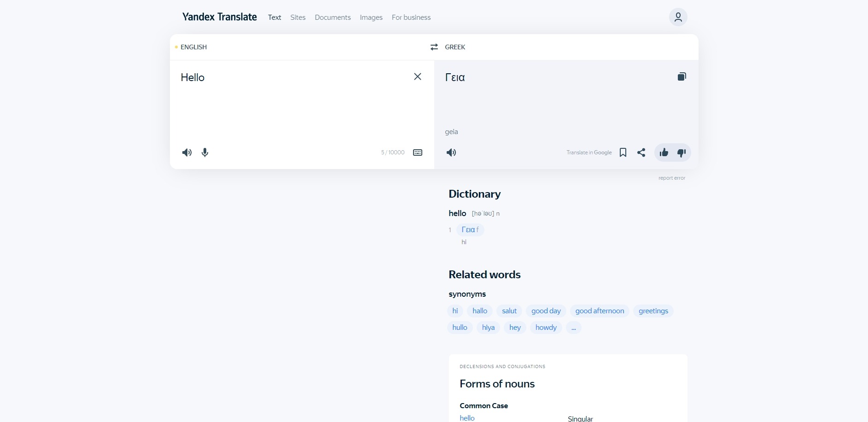Open the virtual keyboard
Image resolution: width=868 pixels, height=422 pixels.
[x=418, y=152]
